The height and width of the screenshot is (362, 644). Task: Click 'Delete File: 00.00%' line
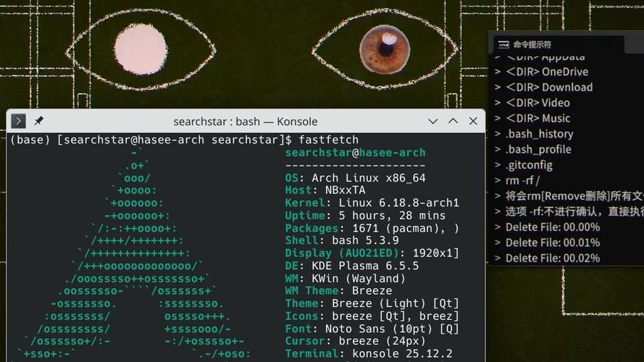(x=548, y=227)
